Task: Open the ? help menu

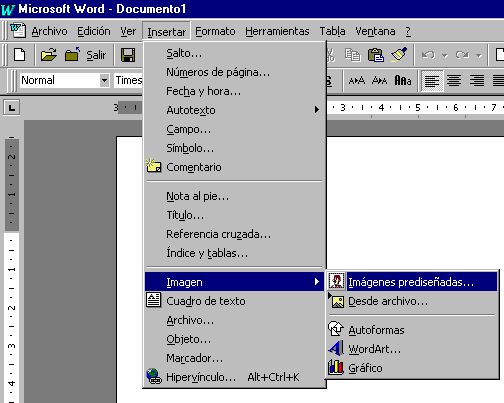Action: pyautogui.click(x=408, y=31)
